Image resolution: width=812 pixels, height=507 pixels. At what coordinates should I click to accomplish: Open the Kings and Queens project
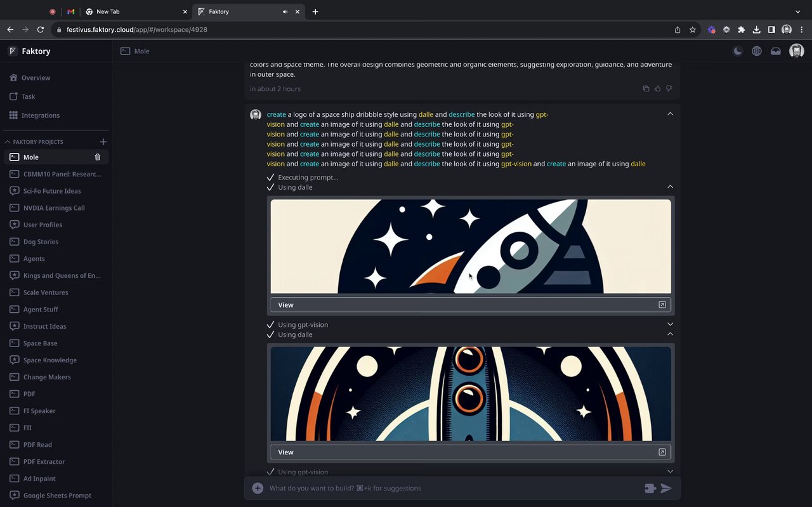[56, 275]
